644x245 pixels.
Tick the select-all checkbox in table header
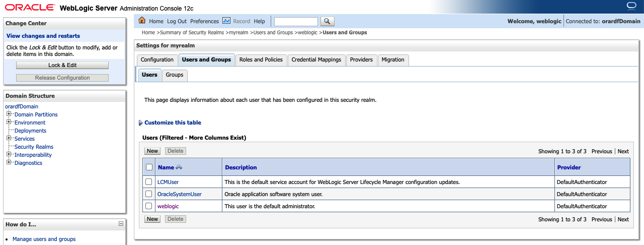(x=149, y=167)
